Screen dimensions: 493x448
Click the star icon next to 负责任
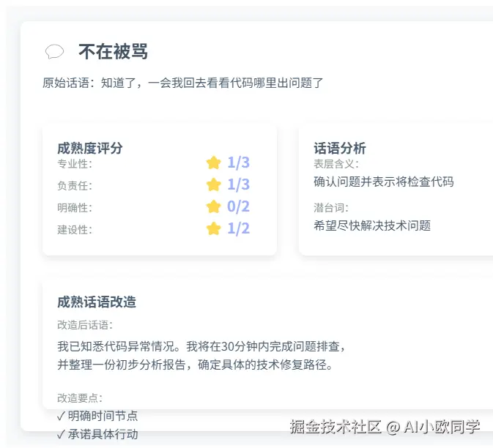(213, 184)
